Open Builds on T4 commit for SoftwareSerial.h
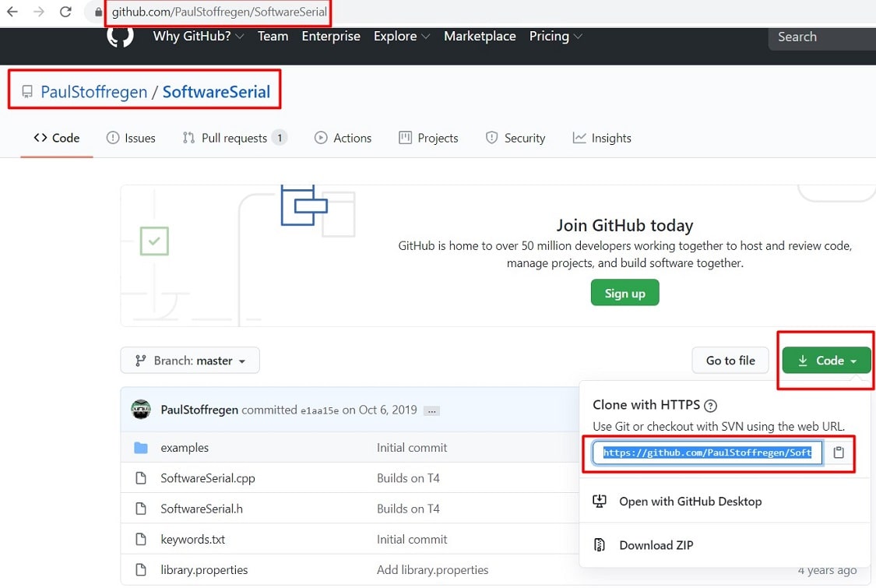This screenshot has width=876, height=588. (408, 509)
